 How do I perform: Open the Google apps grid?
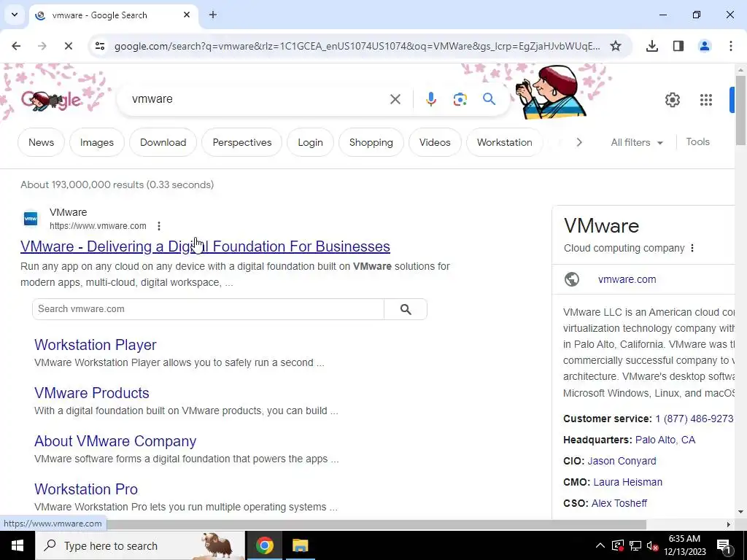click(x=705, y=99)
